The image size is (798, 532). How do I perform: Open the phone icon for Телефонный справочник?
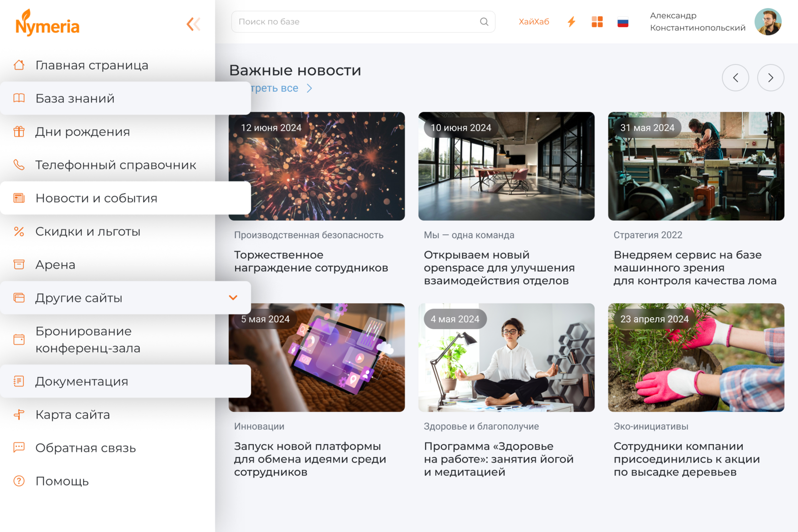point(19,165)
